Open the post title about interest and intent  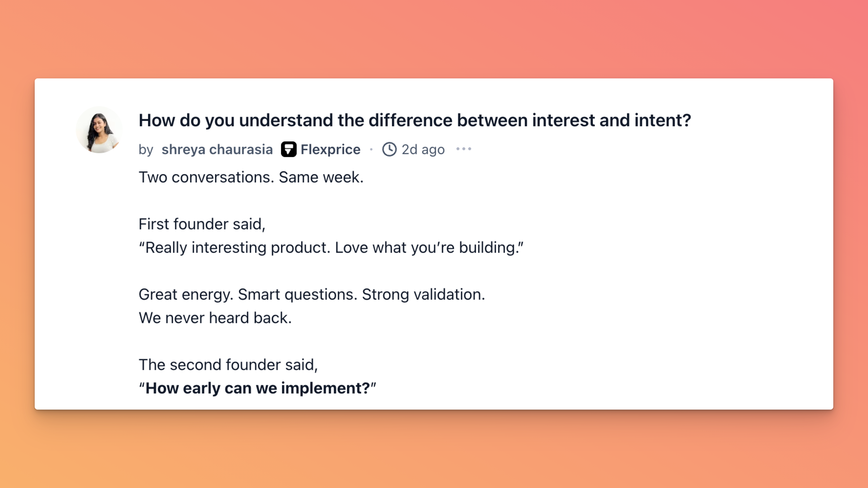coord(415,120)
